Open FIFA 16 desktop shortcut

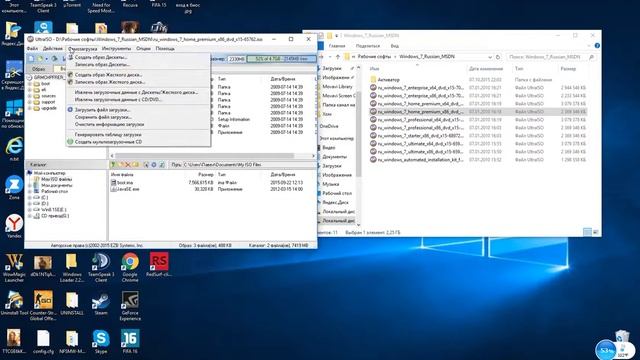[x=130, y=342]
